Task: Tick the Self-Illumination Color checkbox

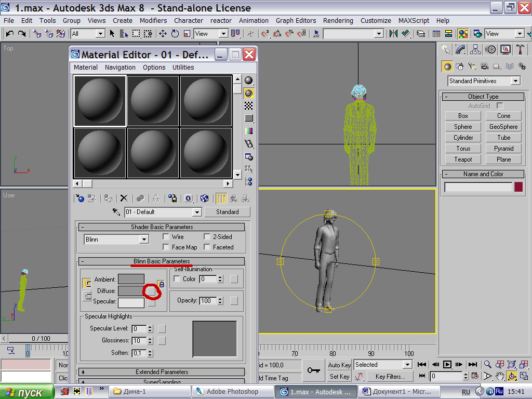Action: tap(177, 278)
